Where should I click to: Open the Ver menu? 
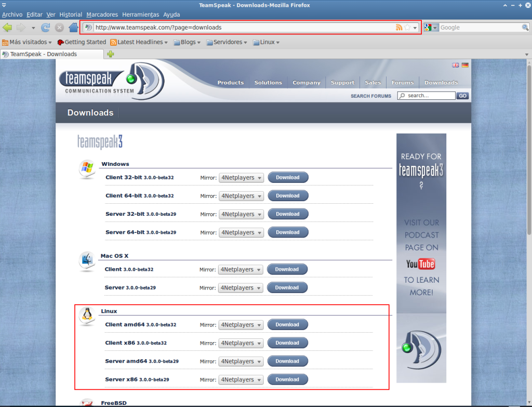(51, 15)
